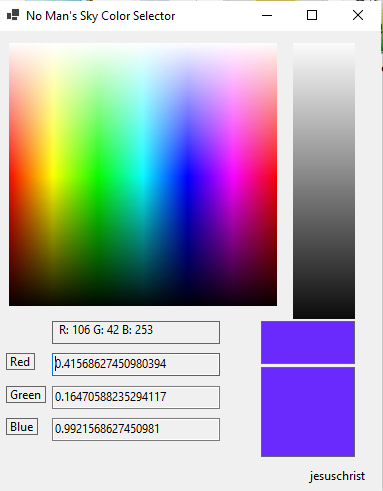Click the upper purple color preview swatch
This screenshot has height=491, width=383.
(x=308, y=342)
